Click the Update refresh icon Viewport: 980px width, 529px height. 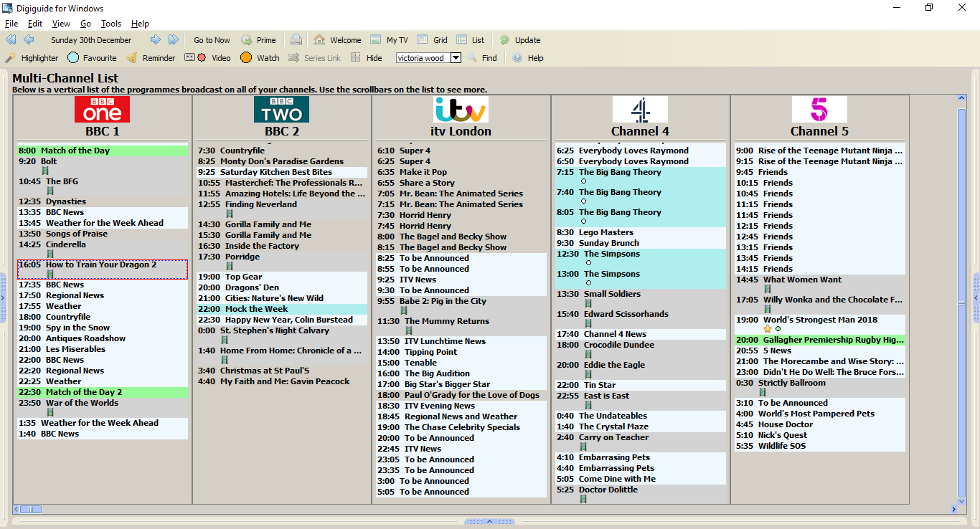click(x=504, y=40)
